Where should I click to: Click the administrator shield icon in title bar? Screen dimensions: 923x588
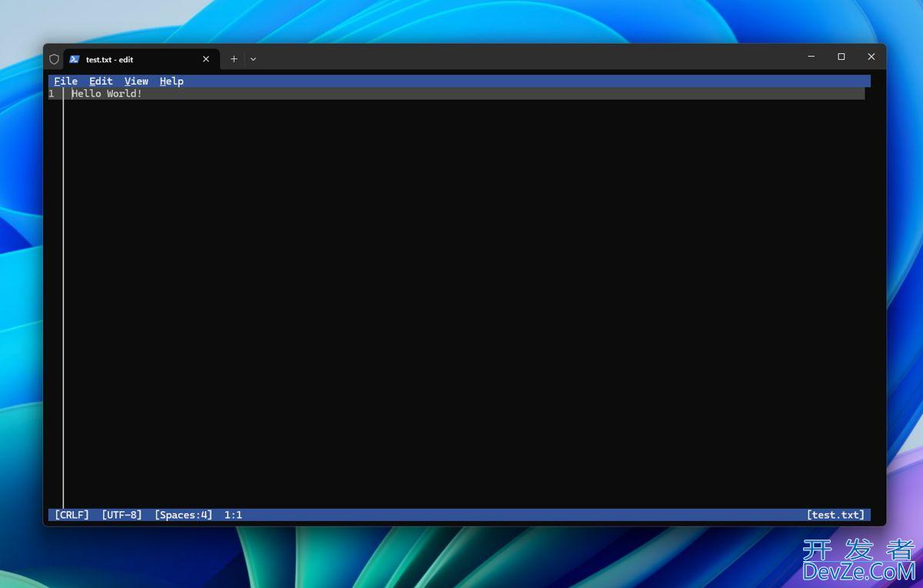(54, 59)
